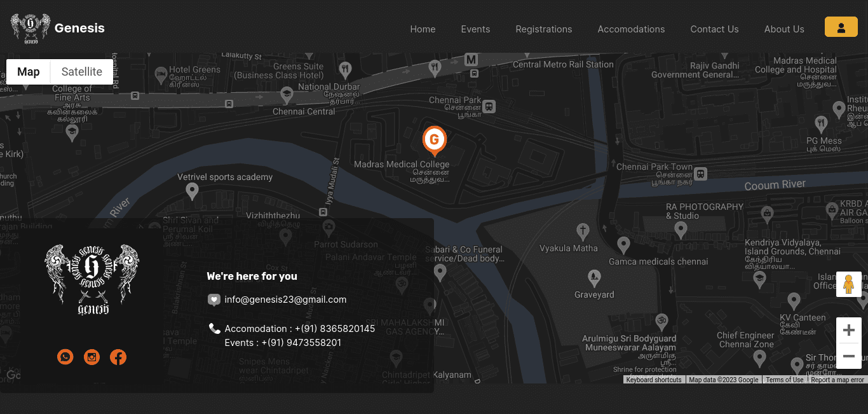This screenshot has height=414, width=868.
Task: Open the map Keyboard shortcuts
Action: coord(654,380)
